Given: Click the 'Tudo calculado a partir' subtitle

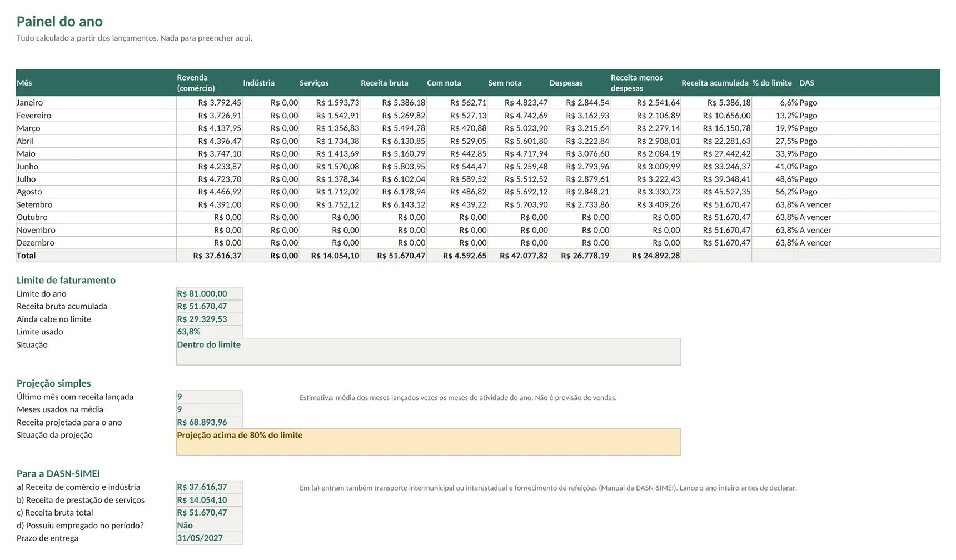Looking at the screenshot, I should click(135, 38).
